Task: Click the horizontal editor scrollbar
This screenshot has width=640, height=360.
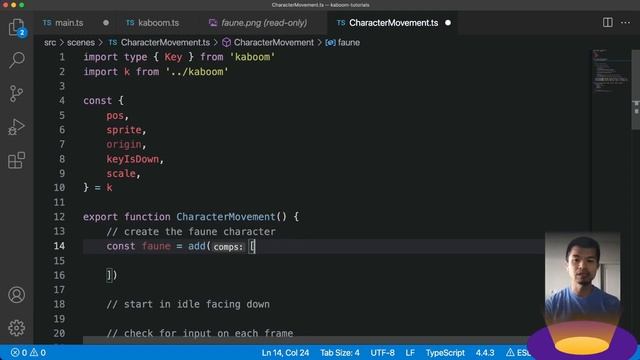Action: coord(306,340)
